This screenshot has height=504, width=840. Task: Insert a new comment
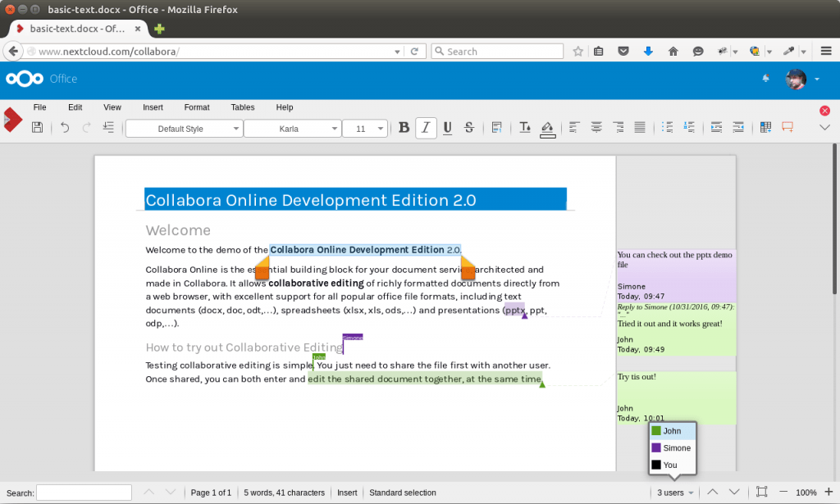tap(787, 127)
